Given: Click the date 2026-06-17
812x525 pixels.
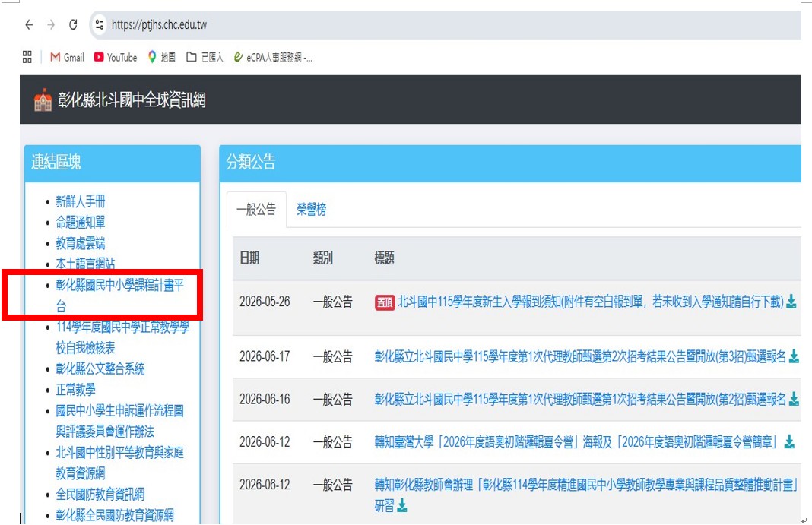Looking at the screenshot, I should (265, 356).
